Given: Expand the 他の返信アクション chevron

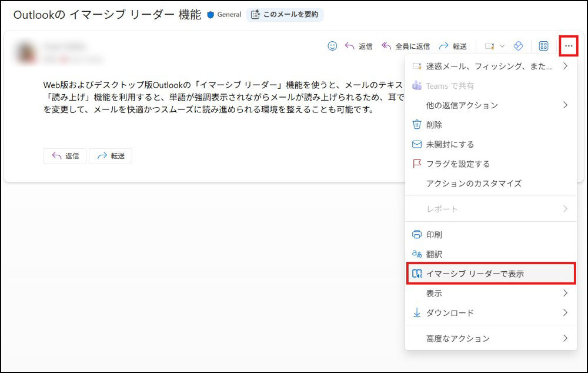Looking at the screenshot, I should [565, 105].
